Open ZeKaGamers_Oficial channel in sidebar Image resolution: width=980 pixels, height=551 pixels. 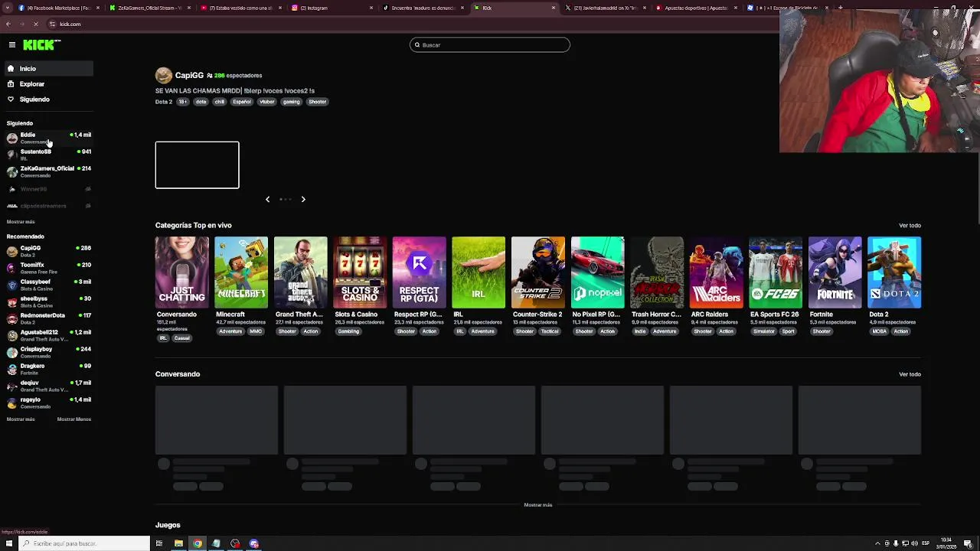pos(48,171)
